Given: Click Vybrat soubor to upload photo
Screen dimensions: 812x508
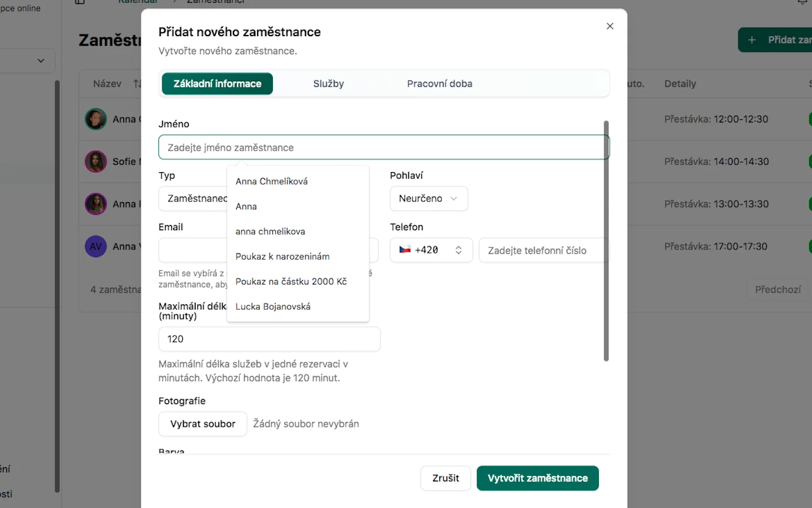Looking at the screenshot, I should 202,424.
